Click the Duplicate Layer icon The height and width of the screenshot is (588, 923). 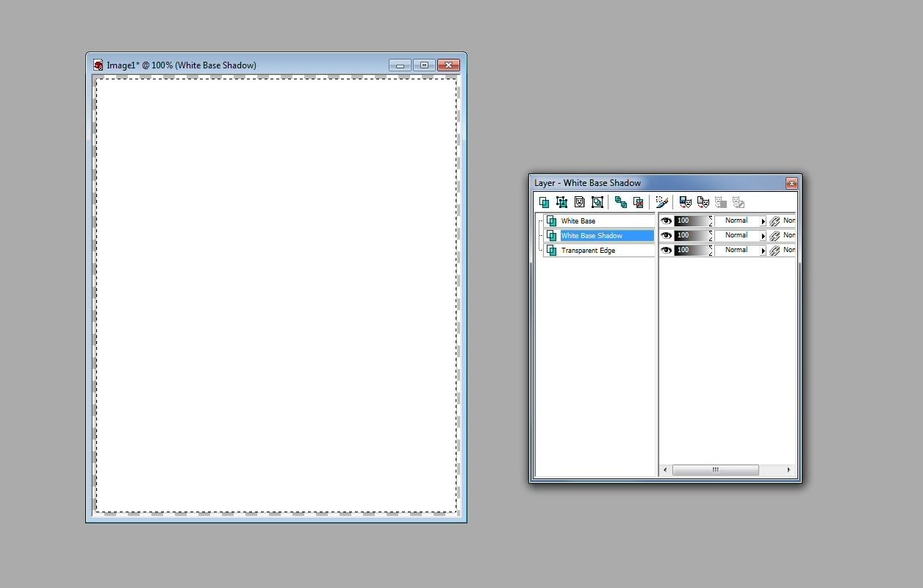point(621,202)
